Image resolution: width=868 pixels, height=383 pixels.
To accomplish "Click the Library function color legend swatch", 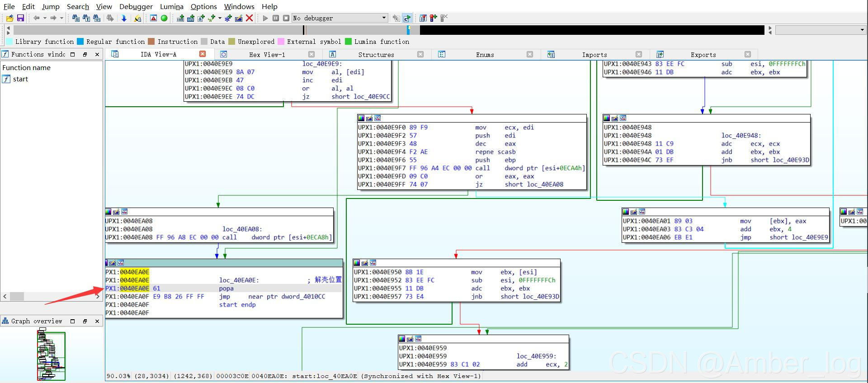I will [9, 42].
